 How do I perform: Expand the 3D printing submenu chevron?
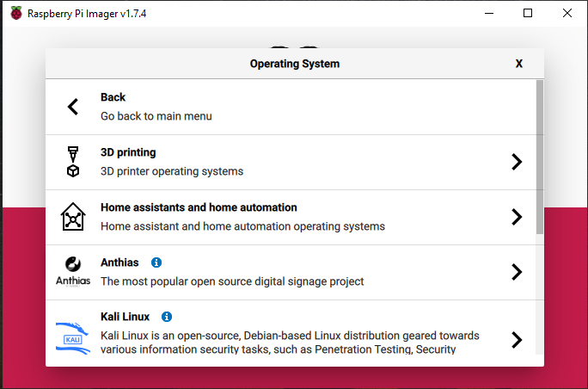click(516, 162)
